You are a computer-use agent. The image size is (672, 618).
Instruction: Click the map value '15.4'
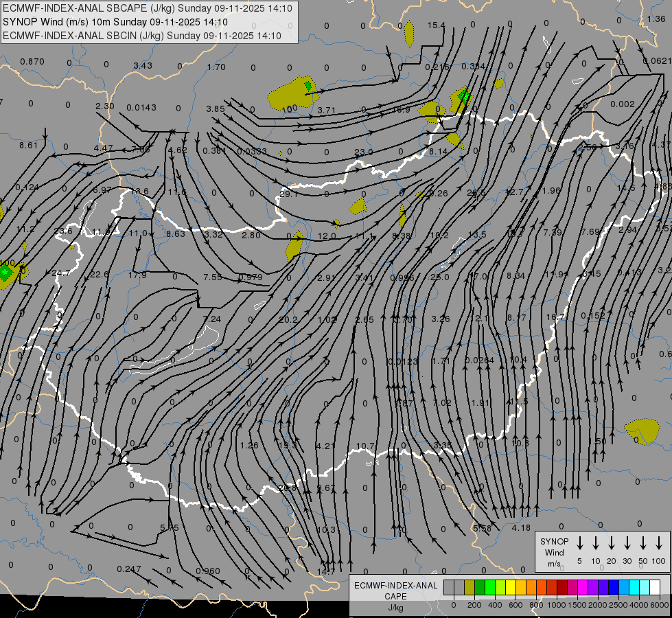point(437,25)
